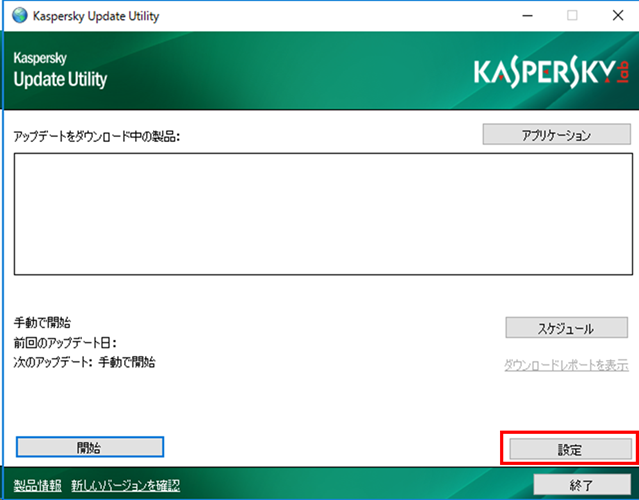Minimize the Kaspersky Update Utility window
Viewport: 639px width, 500px height.
[x=528, y=16]
